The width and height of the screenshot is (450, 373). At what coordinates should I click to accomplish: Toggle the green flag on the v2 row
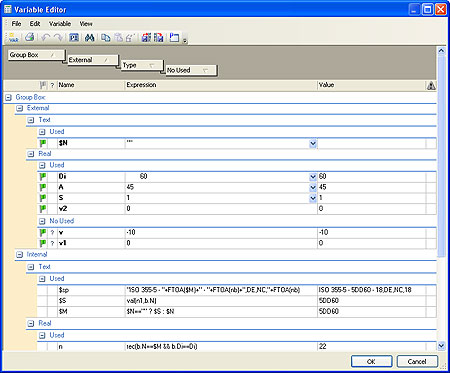coord(43,209)
